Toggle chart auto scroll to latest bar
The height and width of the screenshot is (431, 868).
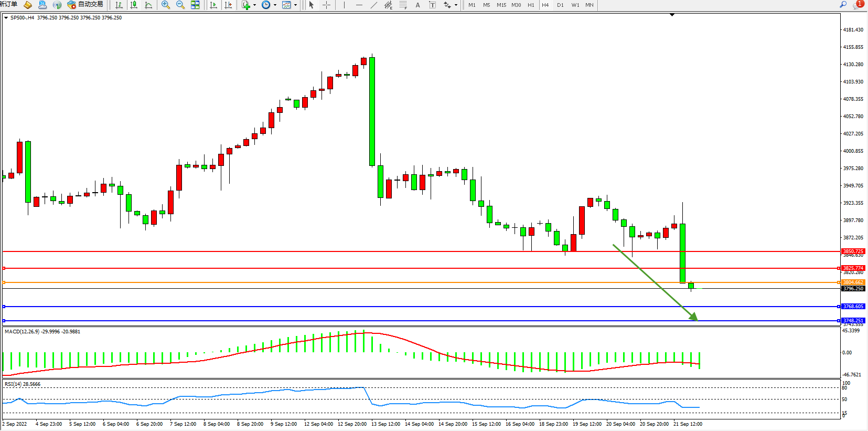(213, 5)
